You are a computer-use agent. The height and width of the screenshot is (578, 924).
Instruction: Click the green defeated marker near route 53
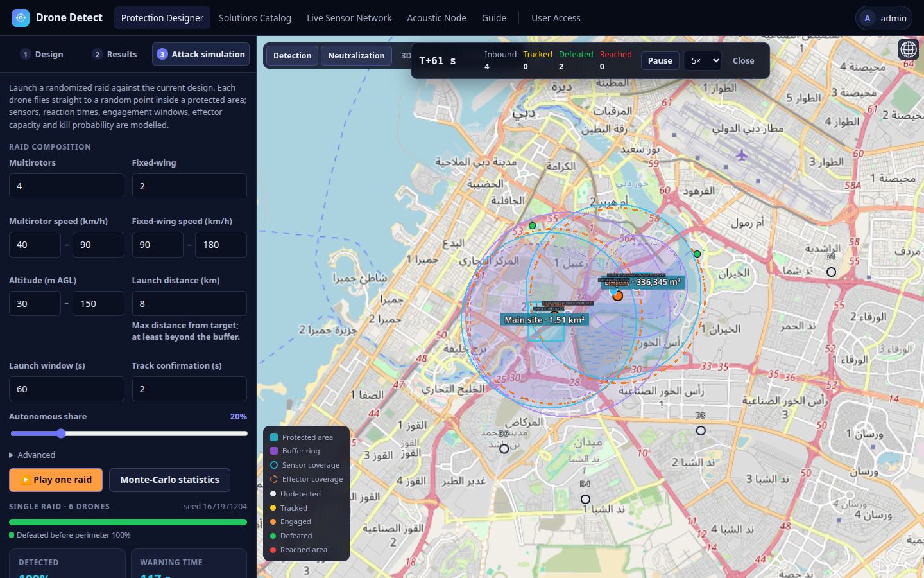(x=533, y=225)
